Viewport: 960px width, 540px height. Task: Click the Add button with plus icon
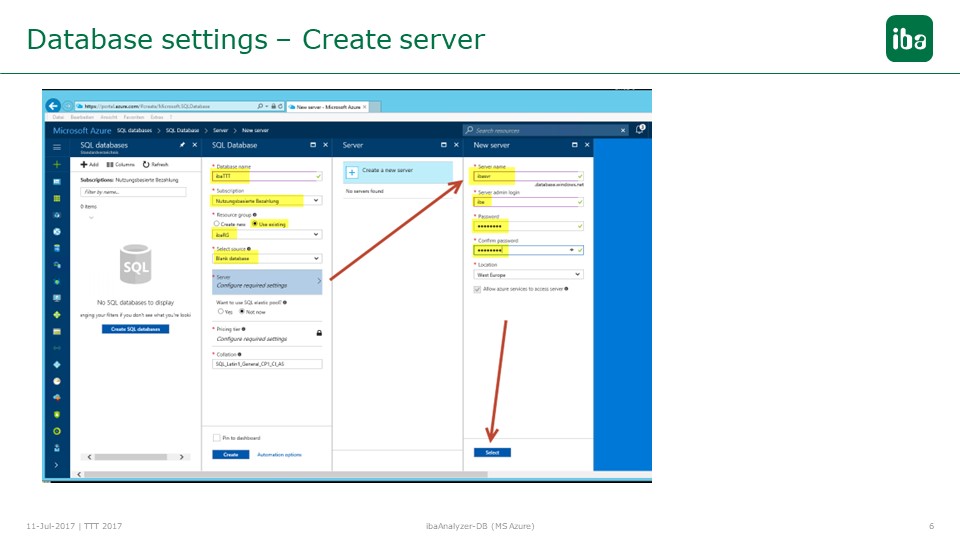(x=89, y=165)
